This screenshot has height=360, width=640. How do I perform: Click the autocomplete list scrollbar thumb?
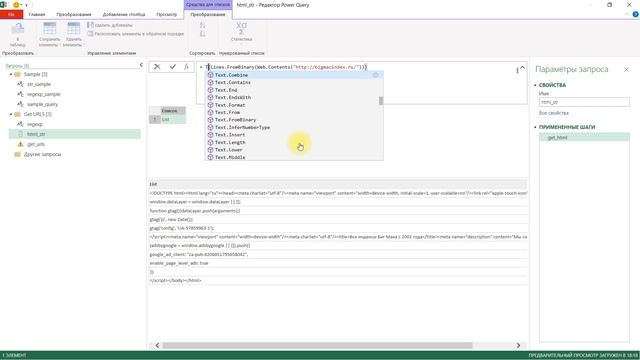pyautogui.click(x=381, y=100)
